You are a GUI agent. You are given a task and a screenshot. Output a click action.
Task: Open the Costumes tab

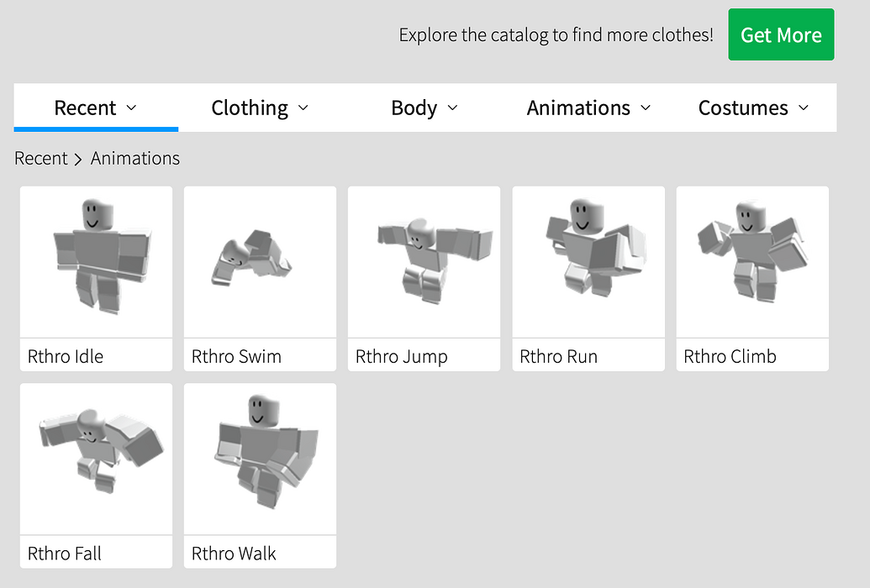click(x=744, y=108)
